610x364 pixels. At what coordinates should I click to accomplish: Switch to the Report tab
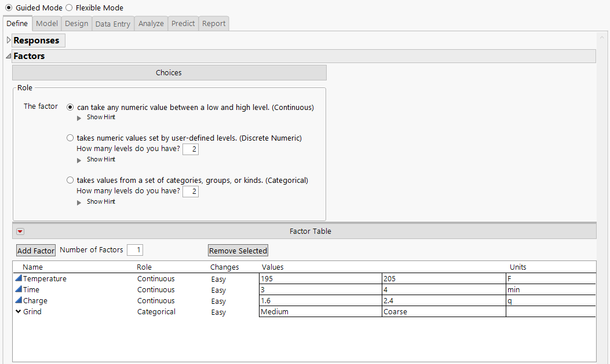pos(214,23)
